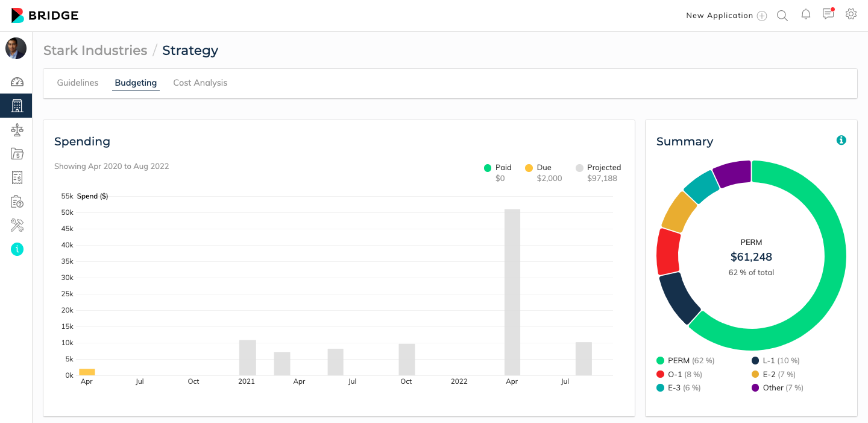The height and width of the screenshot is (423, 868).
Task: Click the Summary panel info icon
Action: pyautogui.click(x=841, y=140)
